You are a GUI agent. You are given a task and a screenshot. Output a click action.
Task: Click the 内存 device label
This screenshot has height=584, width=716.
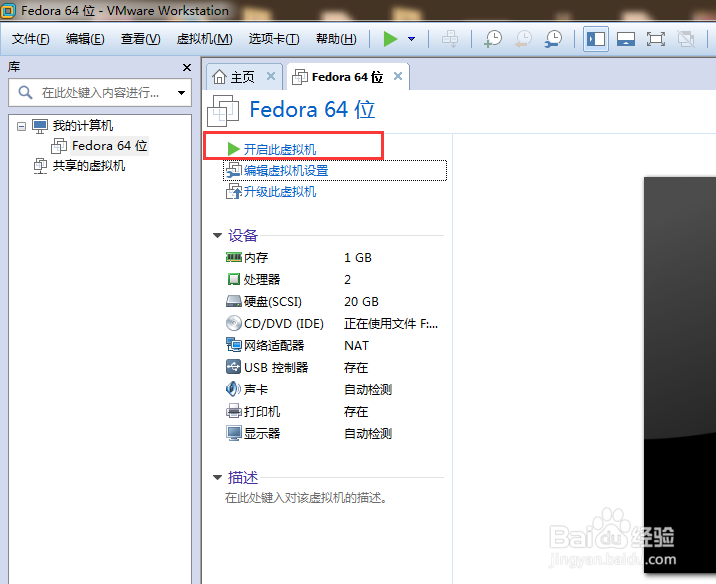coord(256,258)
